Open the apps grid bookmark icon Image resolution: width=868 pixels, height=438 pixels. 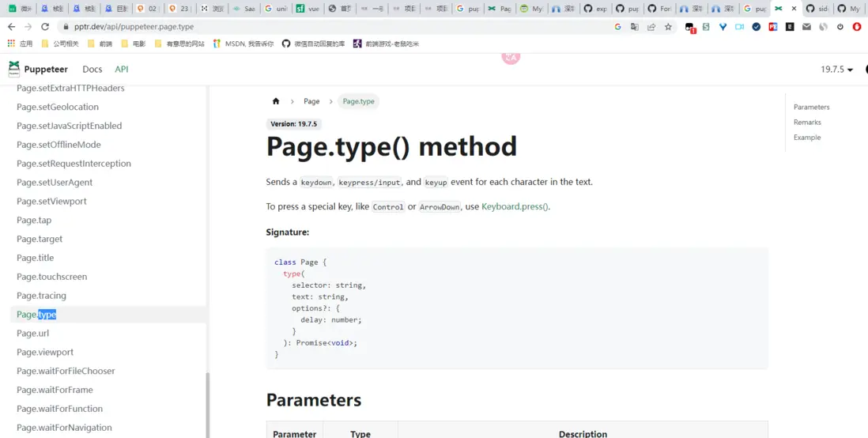click(11, 43)
